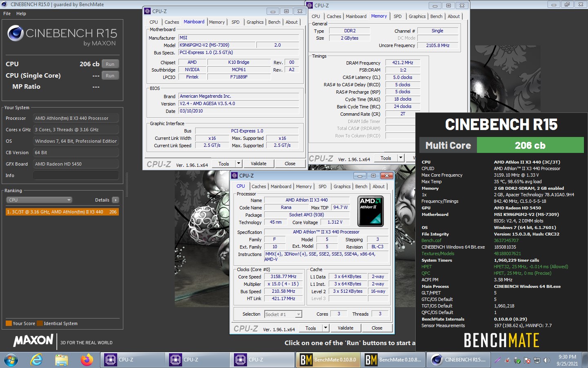This screenshot has width=588, height=368.
Task: Open the Graphics tab in the Memory window
Action: point(417,16)
